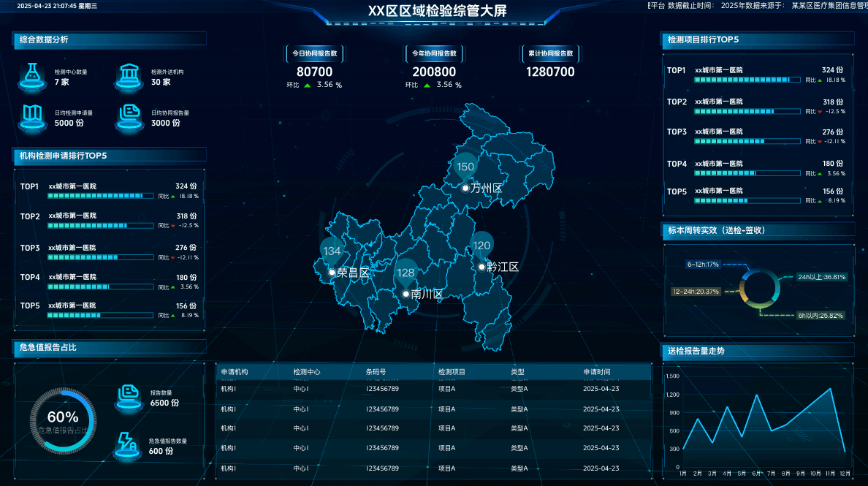This screenshot has width=868, height=486.
Task: Click the flask icon for 检测中心数量
Action: (32, 75)
